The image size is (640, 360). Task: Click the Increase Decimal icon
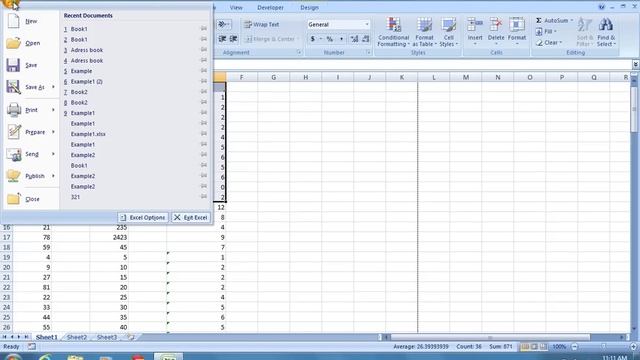[x=354, y=39]
